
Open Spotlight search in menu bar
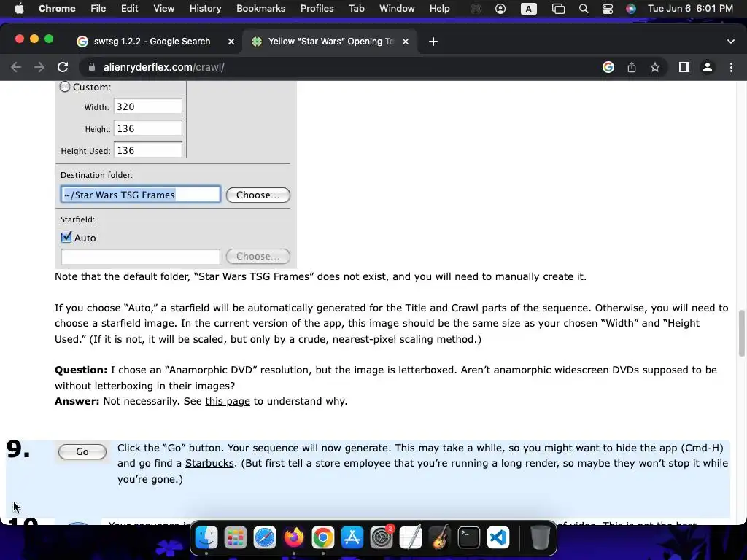(x=584, y=9)
